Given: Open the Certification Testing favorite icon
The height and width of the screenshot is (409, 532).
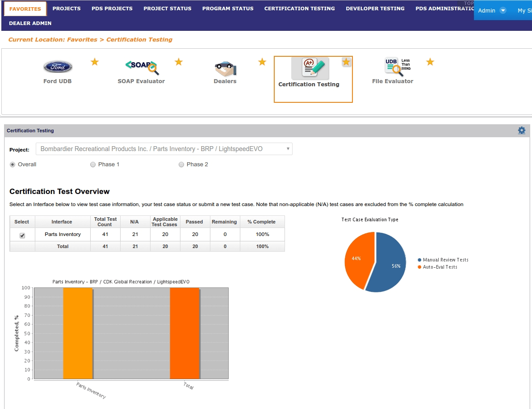Looking at the screenshot, I should [310, 68].
